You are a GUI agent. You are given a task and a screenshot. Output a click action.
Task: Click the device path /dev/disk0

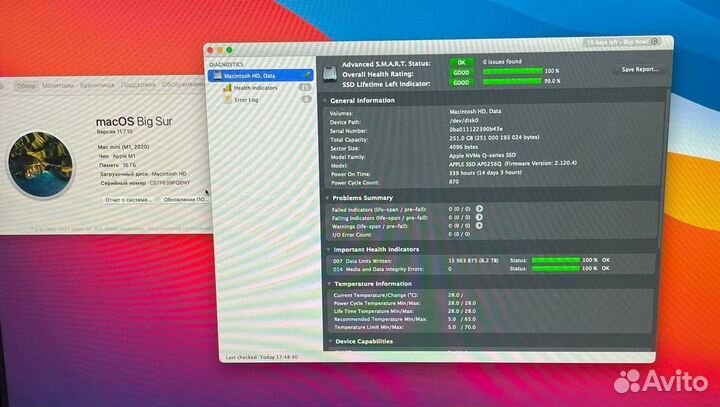(463, 120)
